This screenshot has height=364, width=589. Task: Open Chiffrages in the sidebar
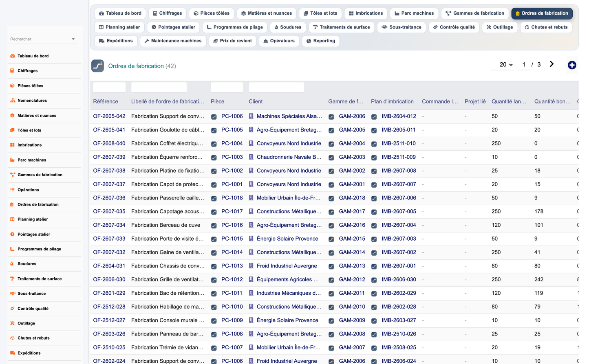pos(27,71)
